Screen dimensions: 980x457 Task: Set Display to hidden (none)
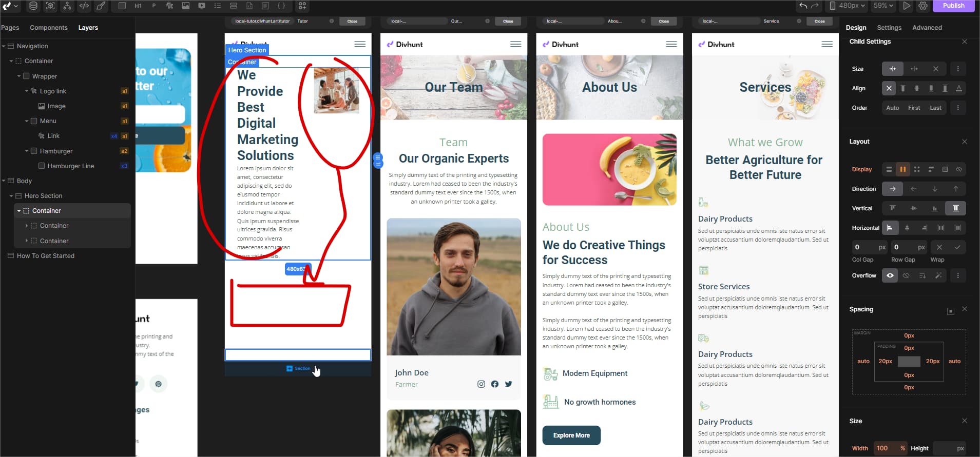coord(959,169)
